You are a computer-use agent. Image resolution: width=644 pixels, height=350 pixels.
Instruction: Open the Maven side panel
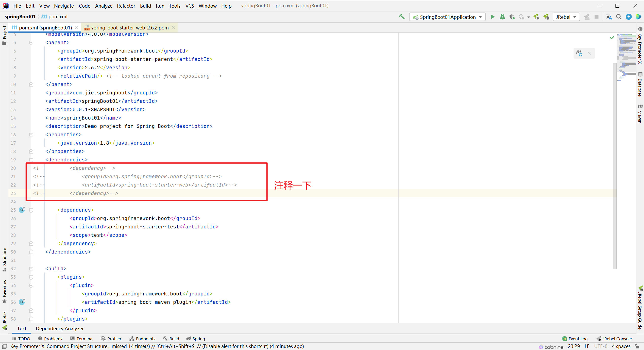pyautogui.click(x=640, y=114)
